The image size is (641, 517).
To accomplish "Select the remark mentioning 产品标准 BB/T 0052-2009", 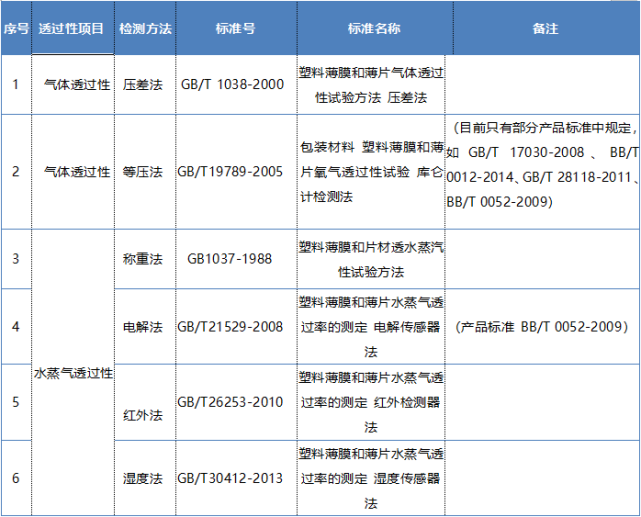I will pyautogui.click(x=542, y=327).
